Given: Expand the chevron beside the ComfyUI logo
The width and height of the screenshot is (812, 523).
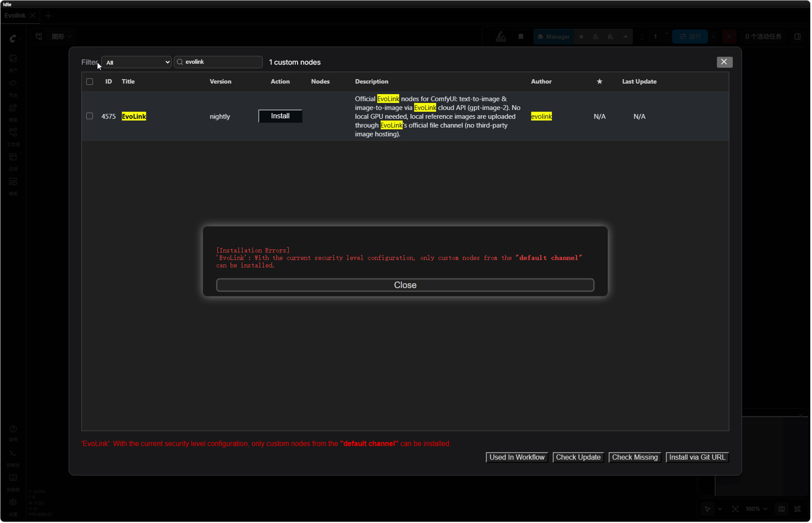Looking at the screenshot, I should [x=20, y=39].
